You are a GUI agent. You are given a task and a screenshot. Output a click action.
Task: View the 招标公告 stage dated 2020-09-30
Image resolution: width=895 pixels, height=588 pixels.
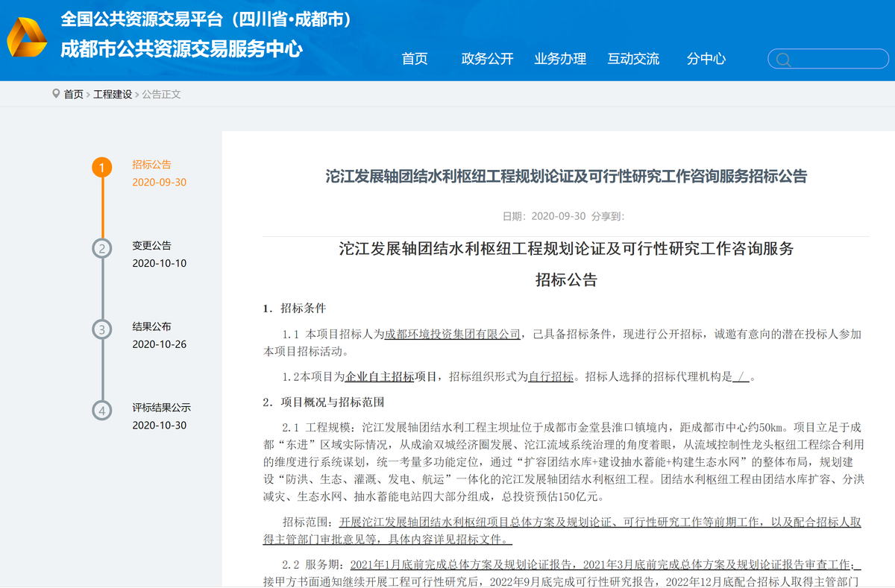coord(152,165)
